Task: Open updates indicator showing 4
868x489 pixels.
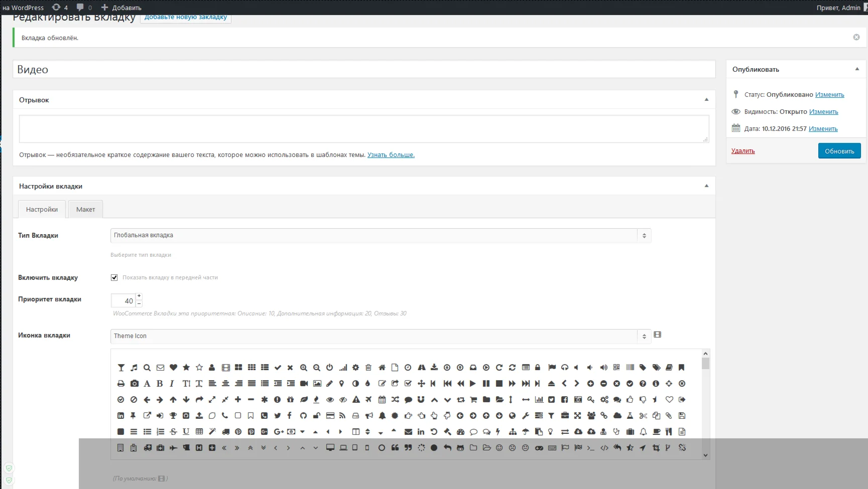Action: pyautogui.click(x=60, y=8)
